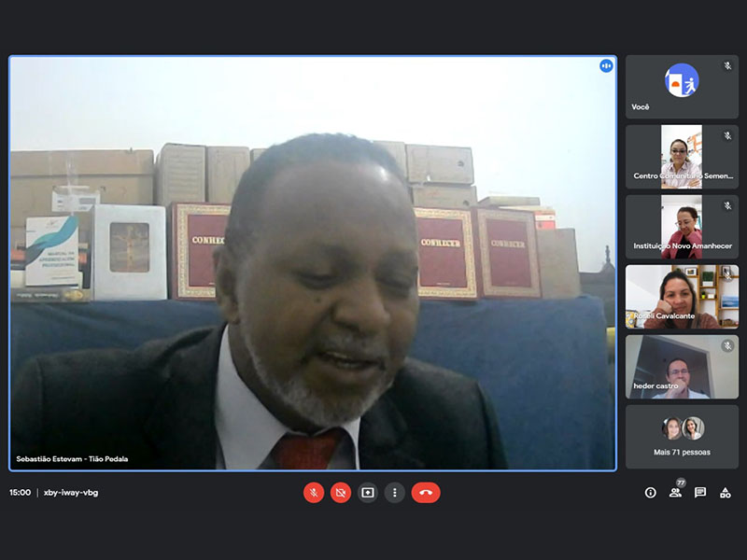Select the Roseli Cavalcante video tile
The height and width of the screenshot is (560, 747).
tap(682, 296)
